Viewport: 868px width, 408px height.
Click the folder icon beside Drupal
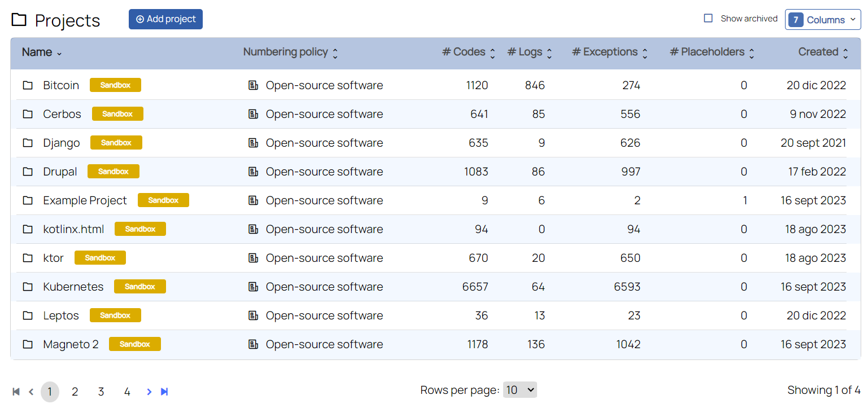pos(28,172)
